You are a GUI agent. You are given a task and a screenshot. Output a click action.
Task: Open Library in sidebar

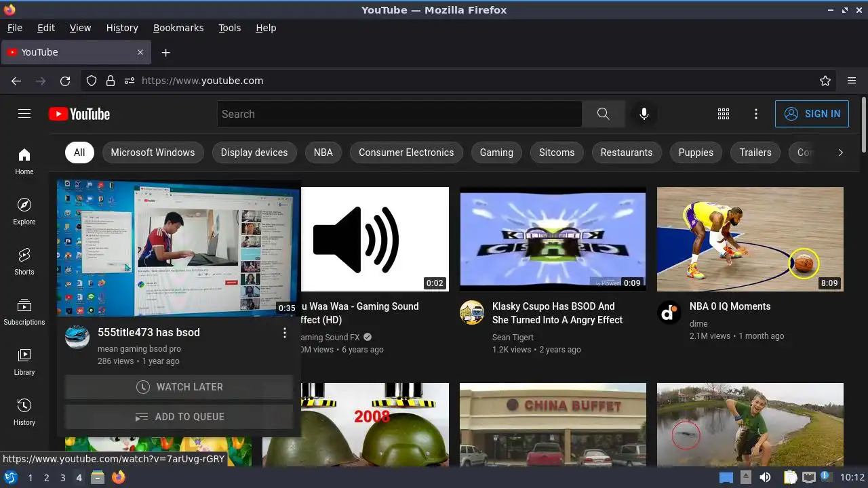[x=24, y=362]
